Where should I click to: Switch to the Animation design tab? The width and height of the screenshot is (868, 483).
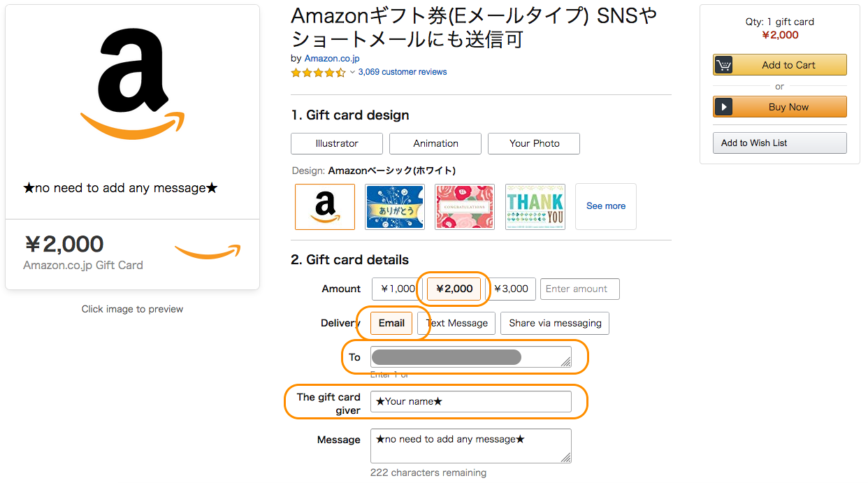pyautogui.click(x=435, y=143)
